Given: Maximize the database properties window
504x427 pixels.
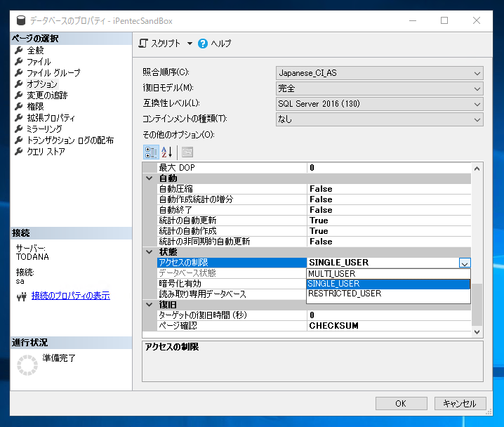Looking at the screenshot, I should point(444,20).
